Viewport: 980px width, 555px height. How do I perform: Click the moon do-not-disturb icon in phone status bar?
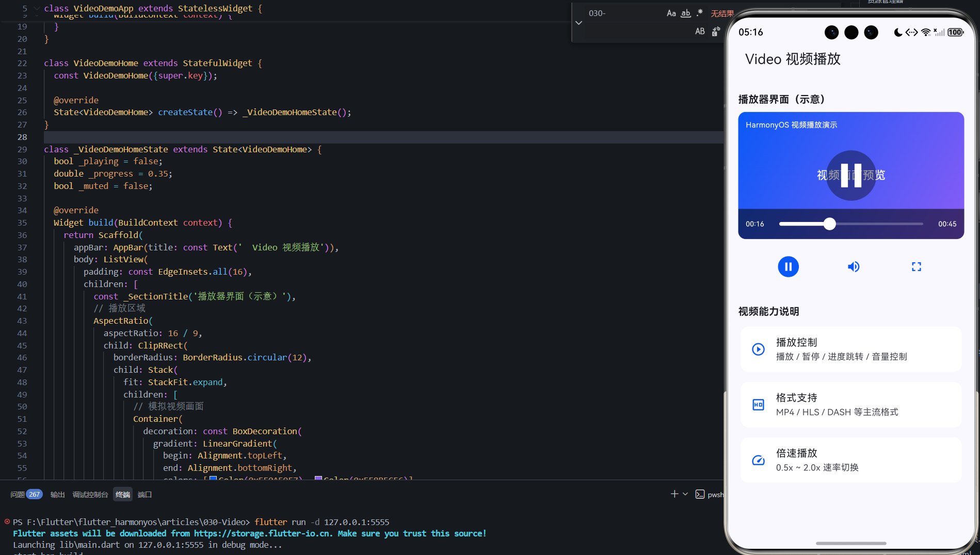898,33
